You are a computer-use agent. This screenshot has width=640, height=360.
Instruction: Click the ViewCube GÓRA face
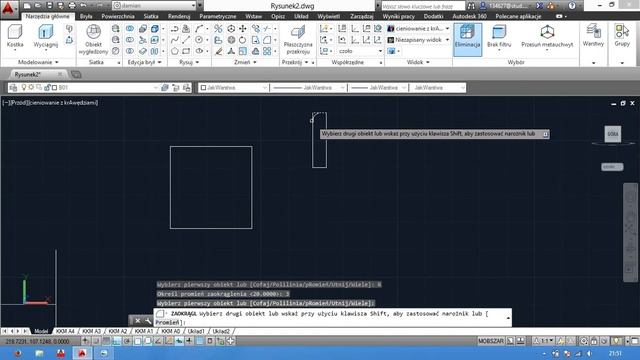(x=612, y=134)
